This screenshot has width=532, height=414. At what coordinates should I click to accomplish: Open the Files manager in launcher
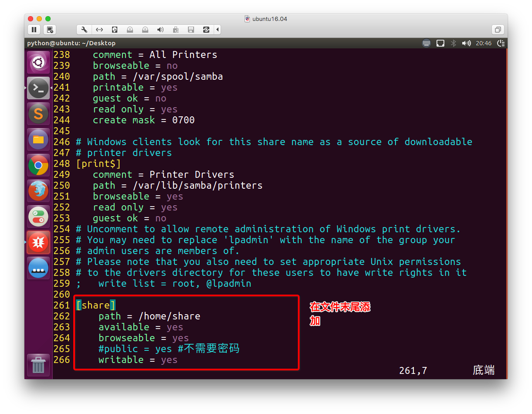pyautogui.click(x=38, y=139)
